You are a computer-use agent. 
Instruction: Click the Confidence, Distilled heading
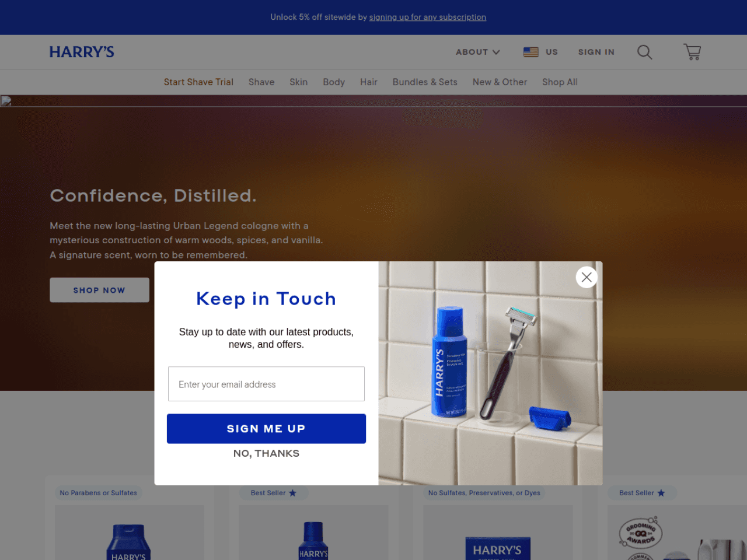coord(153,195)
